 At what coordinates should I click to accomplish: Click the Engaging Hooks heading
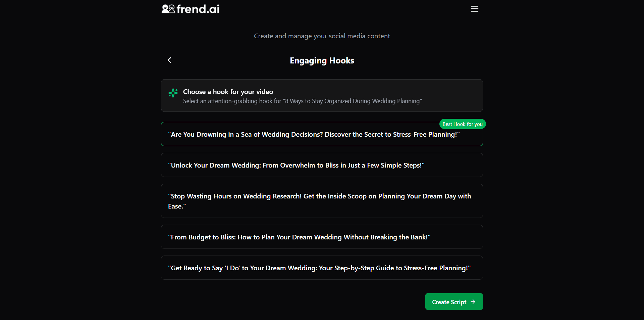(x=322, y=61)
